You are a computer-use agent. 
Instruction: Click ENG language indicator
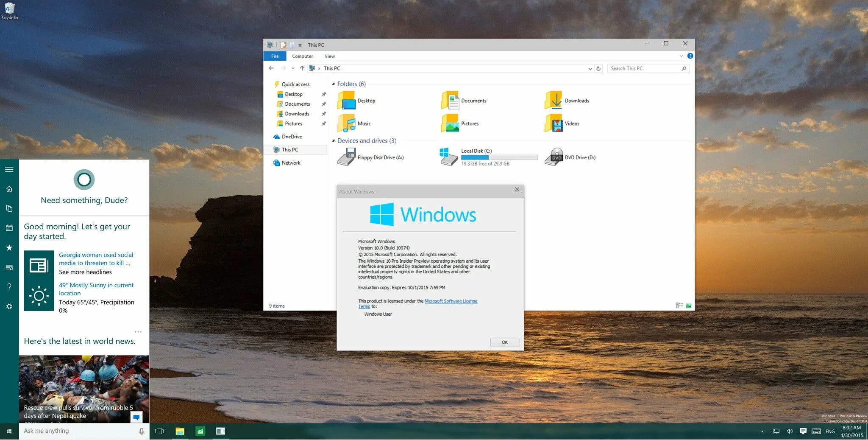[x=830, y=431]
